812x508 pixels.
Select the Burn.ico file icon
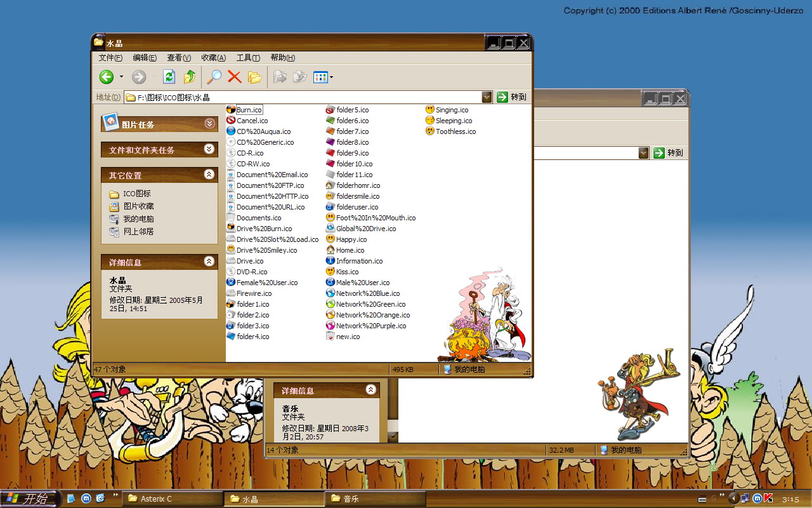pyautogui.click(x=231, y=110)
